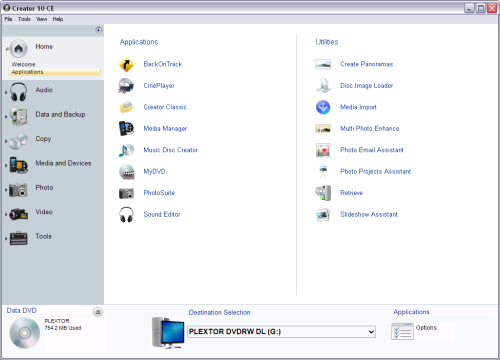500x360 pixels.
Task: Click the Sound Editor headphones icon
Action: click(126, 215)
